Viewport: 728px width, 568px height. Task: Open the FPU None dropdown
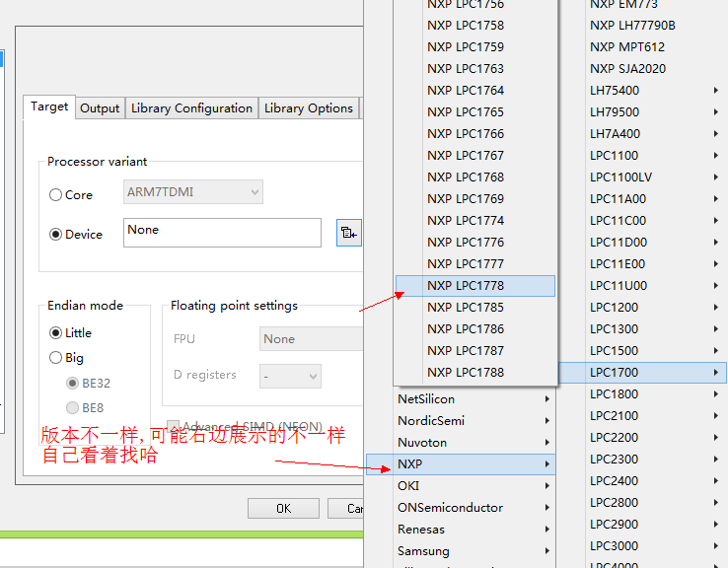click(x=311, y=339)
